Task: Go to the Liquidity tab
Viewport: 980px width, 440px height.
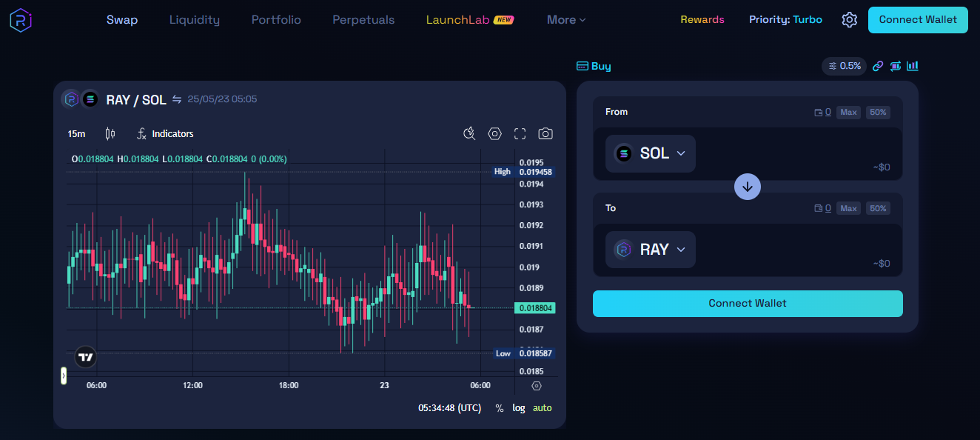Action: 195,20
